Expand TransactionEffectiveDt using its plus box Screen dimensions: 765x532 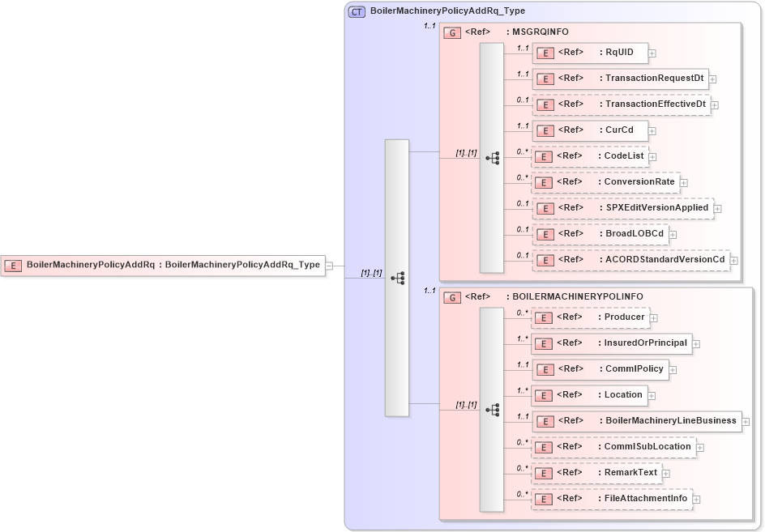pos(715,104)
